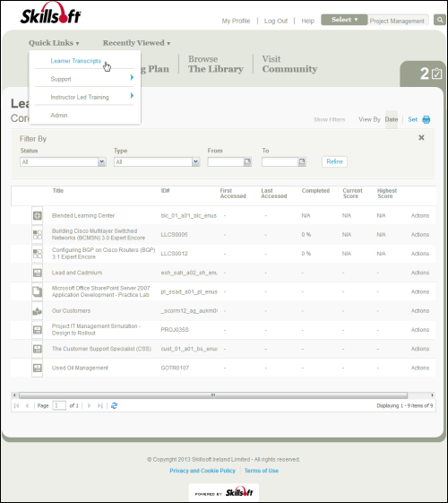Click the Refine button
Screen dimensions: 448x503
tap(334, 161)
